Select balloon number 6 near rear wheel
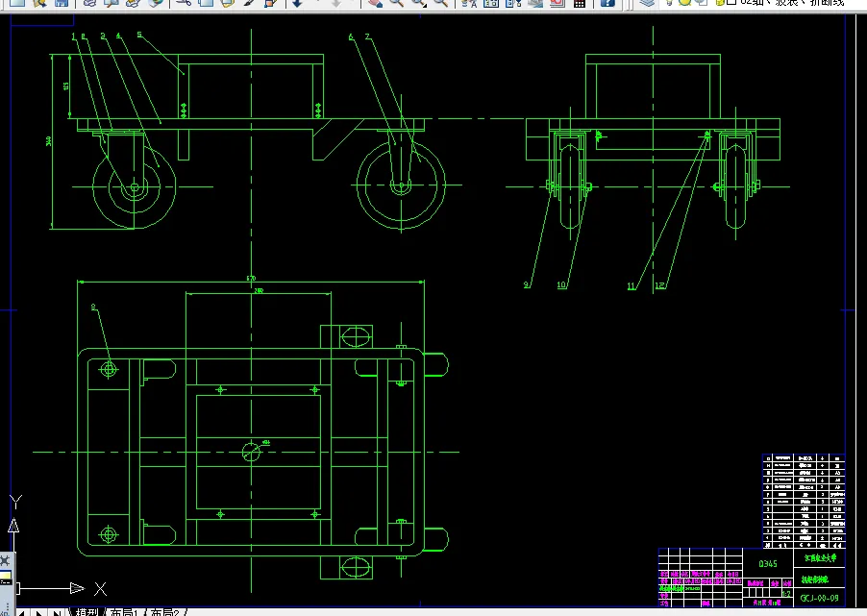This screenshot has height=616, width=867. tap(351, 37)
